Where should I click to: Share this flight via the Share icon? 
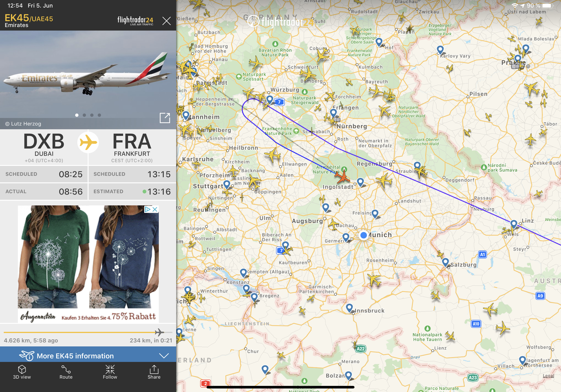tap(154, 372)
